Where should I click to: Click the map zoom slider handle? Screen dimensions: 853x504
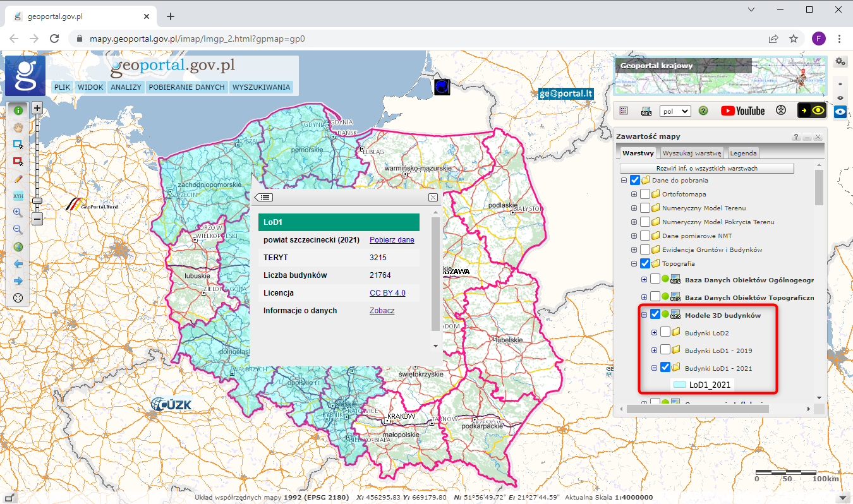point(37,200)
